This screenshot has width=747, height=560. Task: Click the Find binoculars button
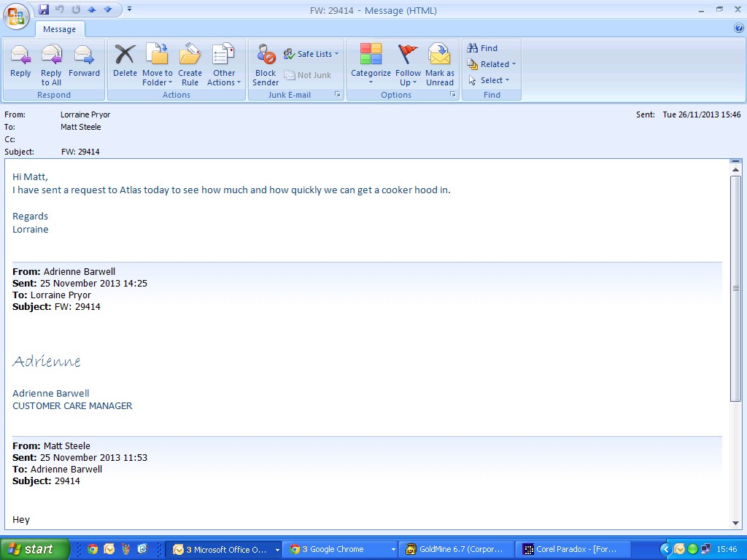(x=482, y=48)
